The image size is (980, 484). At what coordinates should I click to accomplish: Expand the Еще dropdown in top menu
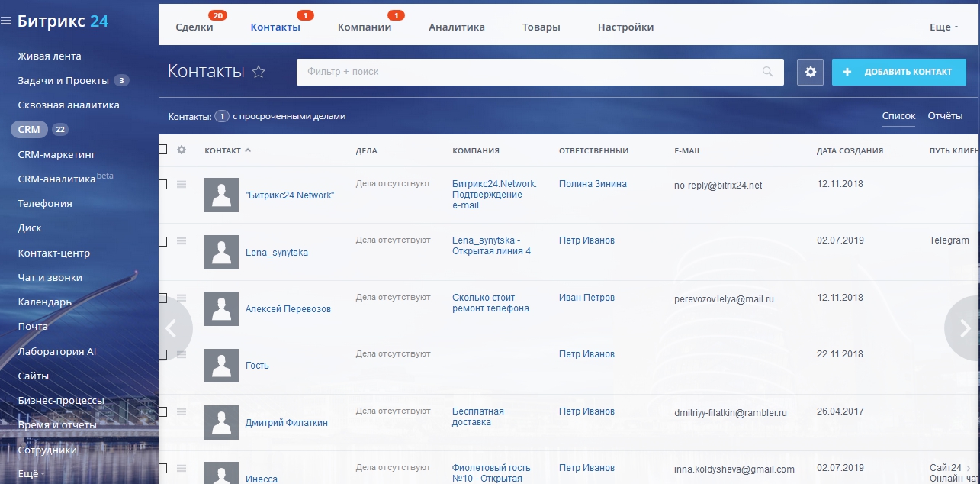pos(944,27)
